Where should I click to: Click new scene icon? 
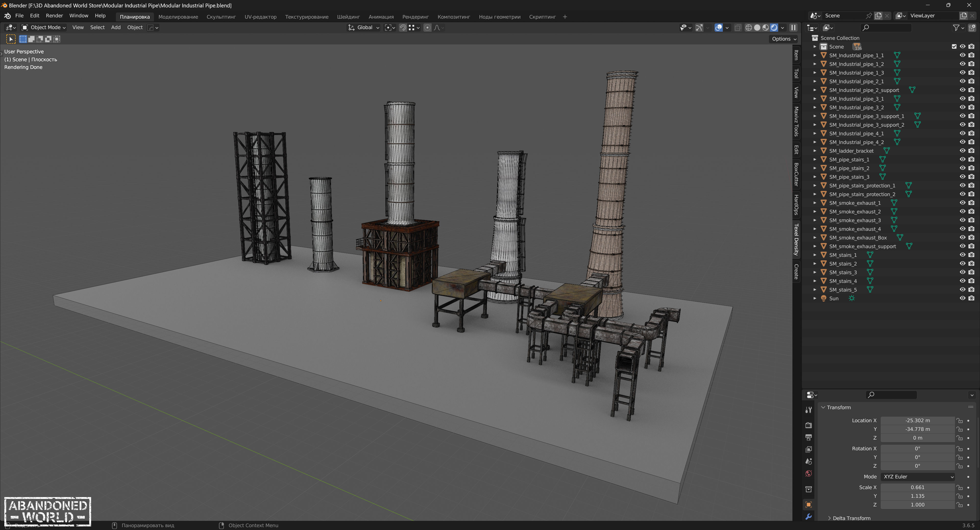point(878,16)
